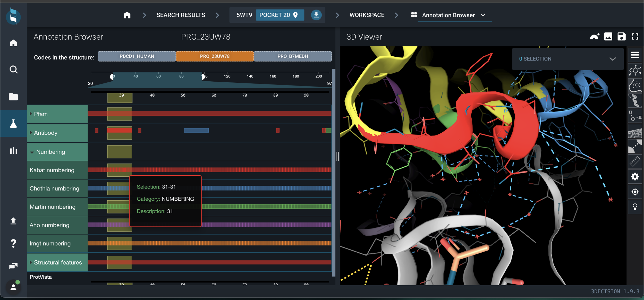Click the ligand molecule display icon

pos(635,70)
